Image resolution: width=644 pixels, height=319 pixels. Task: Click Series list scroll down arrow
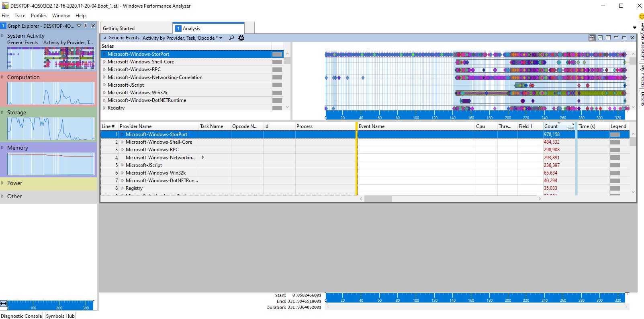[x=287, y=107]
